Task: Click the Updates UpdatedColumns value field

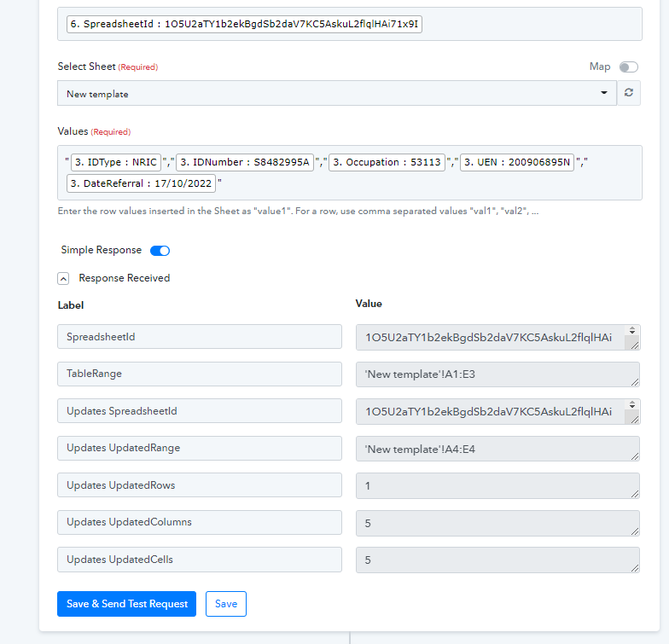Action: tap(497, 523)
